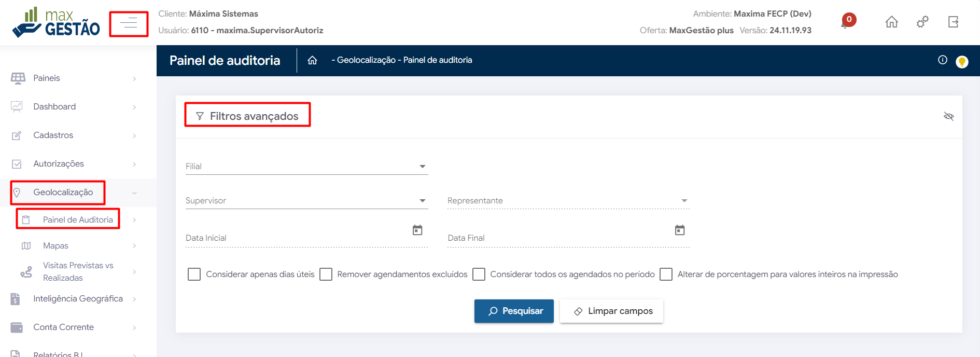Open the Filial dropdown
Image resolution: width=980 pixels, height=357 pixels.
pyautogui.click(x=307, y=167)
